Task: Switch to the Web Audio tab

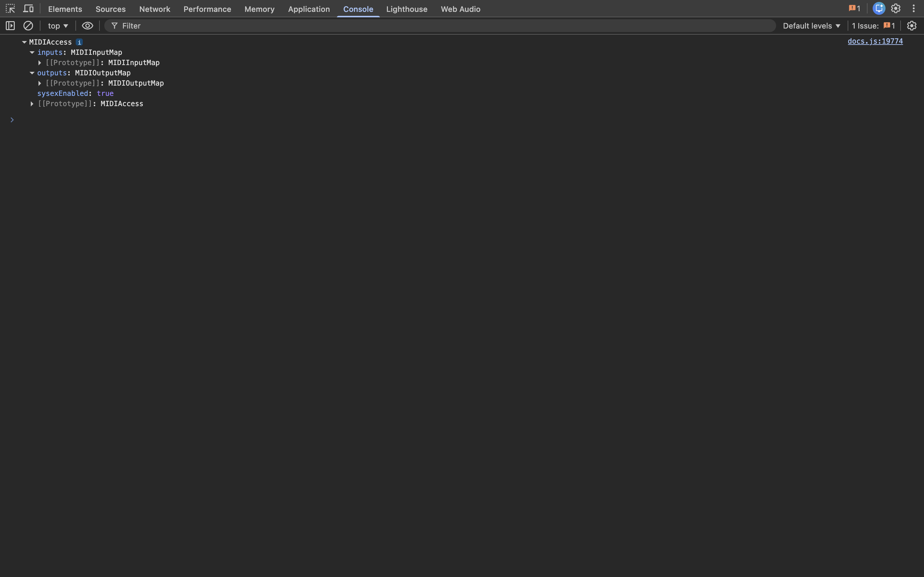Action: point(460,9)
